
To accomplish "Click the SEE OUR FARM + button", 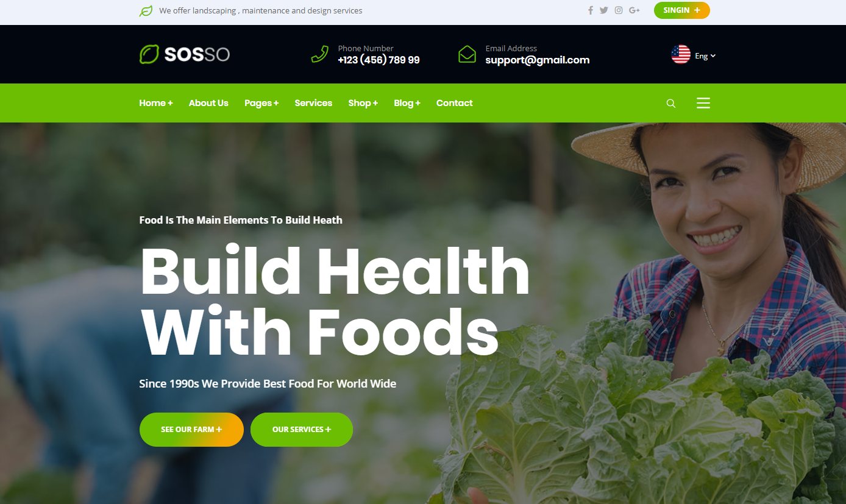I will [191, 430].
